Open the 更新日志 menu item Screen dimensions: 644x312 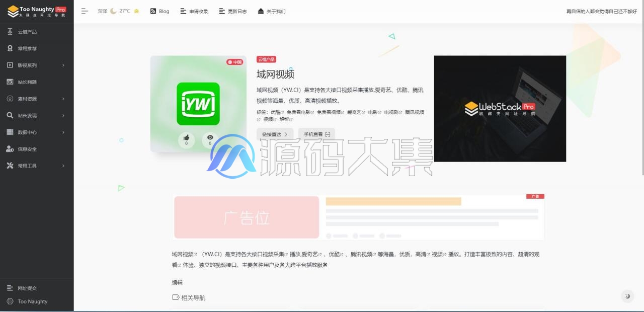click(237, 11)
